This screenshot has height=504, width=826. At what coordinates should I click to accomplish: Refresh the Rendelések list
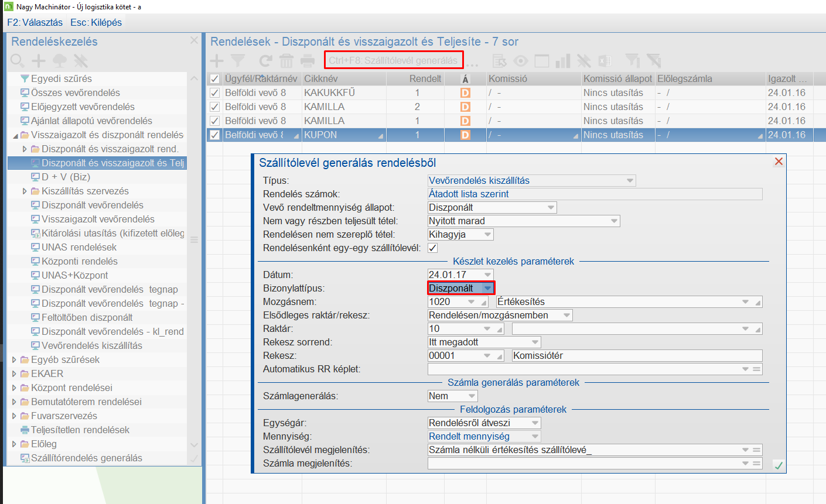pyautogui.click(x=266, y=60)
